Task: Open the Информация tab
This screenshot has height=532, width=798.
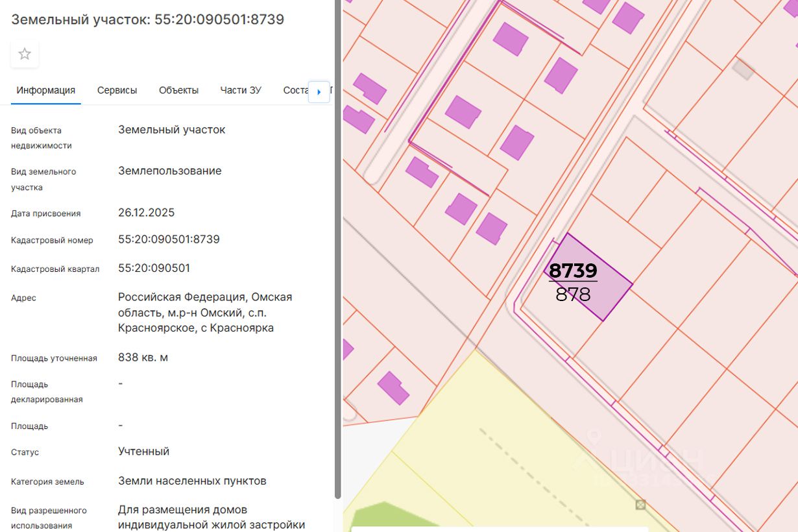Action: click(x=46, y=90)
